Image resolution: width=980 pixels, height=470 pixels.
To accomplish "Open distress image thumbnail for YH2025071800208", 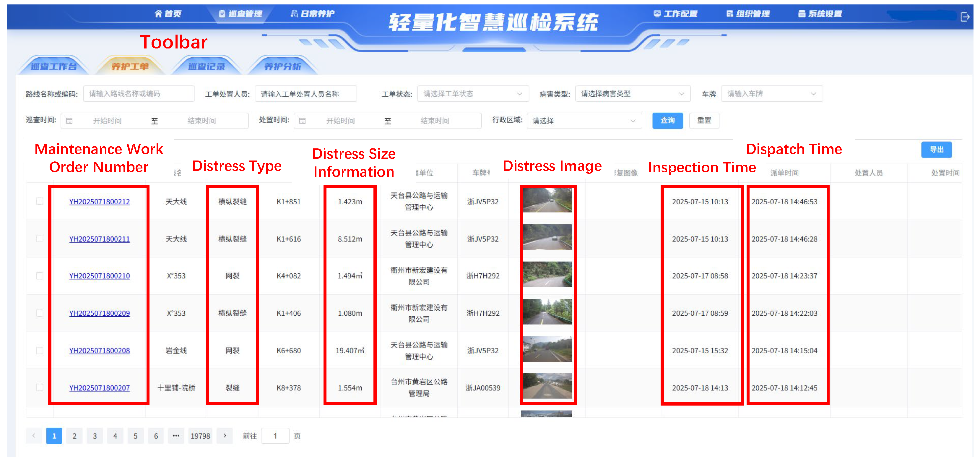I will pyautogui.click(x=547, y=349).
